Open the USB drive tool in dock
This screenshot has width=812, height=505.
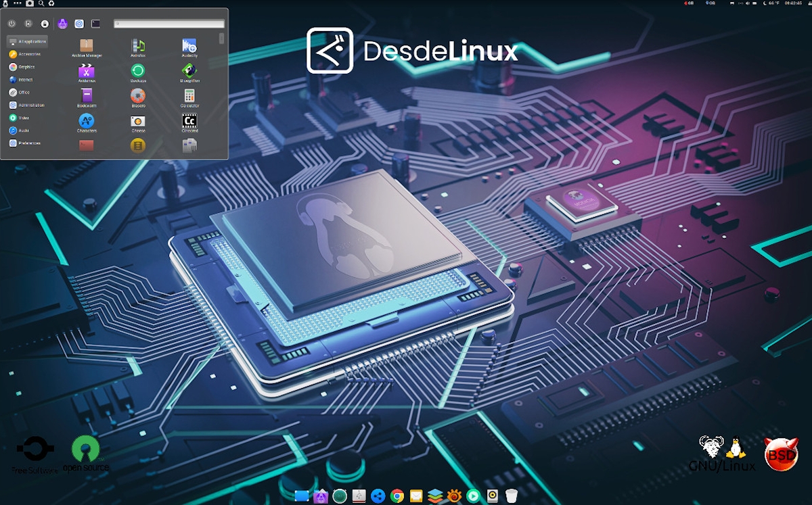[359, 496]
